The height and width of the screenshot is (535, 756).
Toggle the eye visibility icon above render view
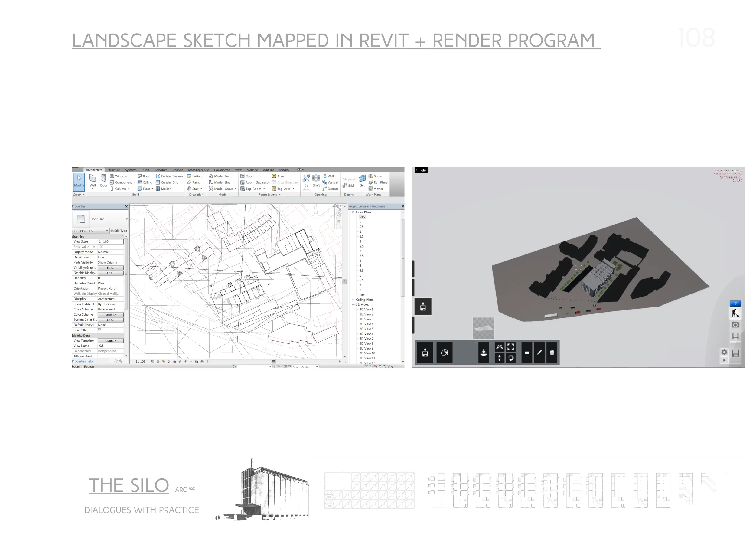[423, 170]
